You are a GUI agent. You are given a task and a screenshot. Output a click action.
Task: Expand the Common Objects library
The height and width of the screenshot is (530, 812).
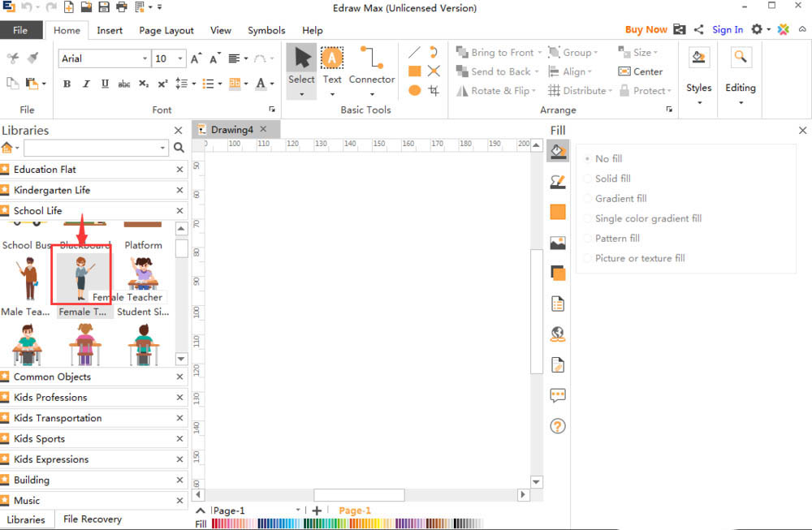52,377
